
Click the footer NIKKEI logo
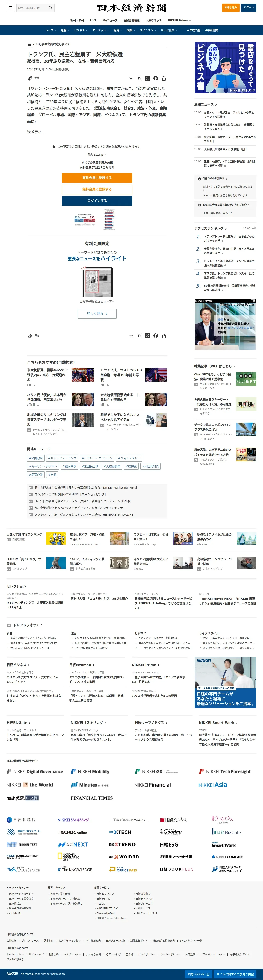(x=12, y=973)
